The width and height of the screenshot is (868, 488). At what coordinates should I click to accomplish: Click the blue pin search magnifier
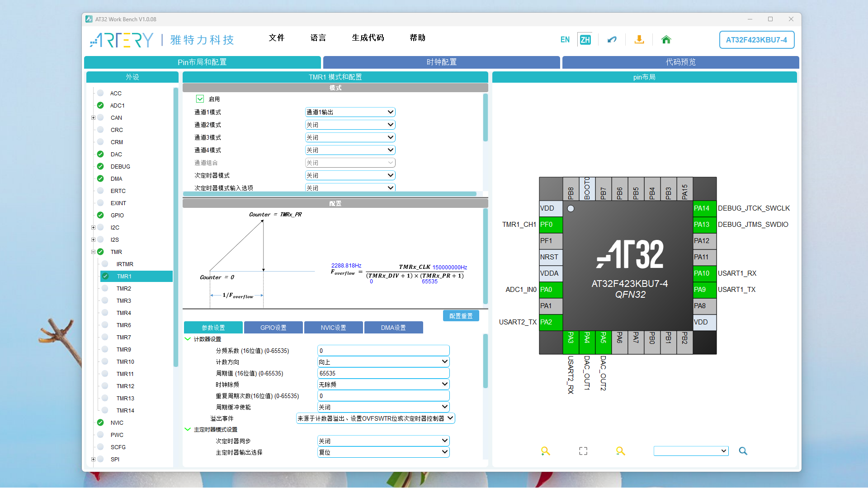pyautogui.click(x=743, y=451)
